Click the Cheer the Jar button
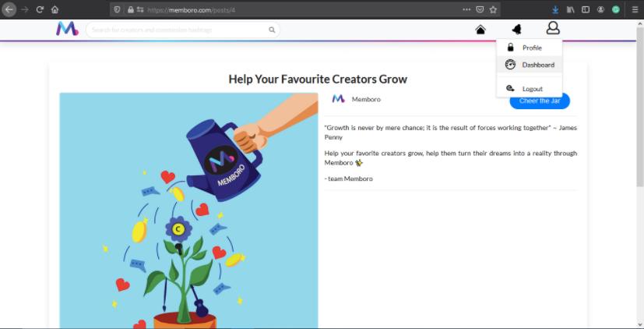The width and height of the screenshot is (644, 329). click(540, 101)
